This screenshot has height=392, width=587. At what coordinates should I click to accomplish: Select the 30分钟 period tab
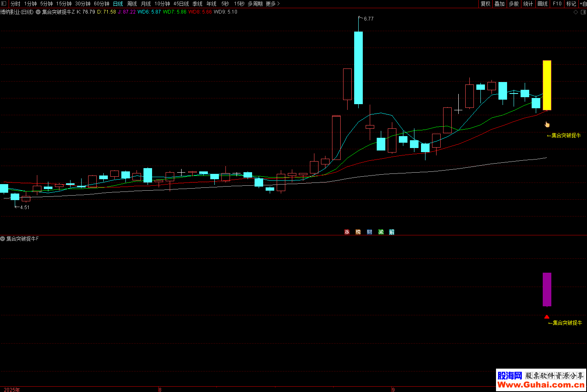point(83,4)
